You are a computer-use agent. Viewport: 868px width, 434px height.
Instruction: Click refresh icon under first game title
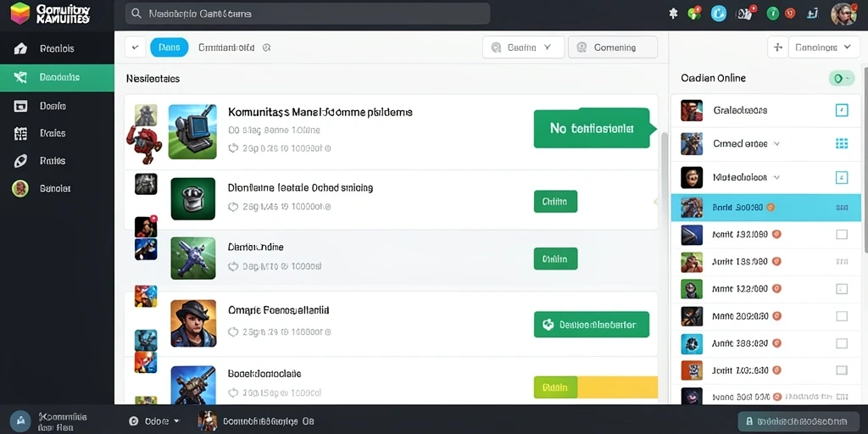click(x=233, y=148)
